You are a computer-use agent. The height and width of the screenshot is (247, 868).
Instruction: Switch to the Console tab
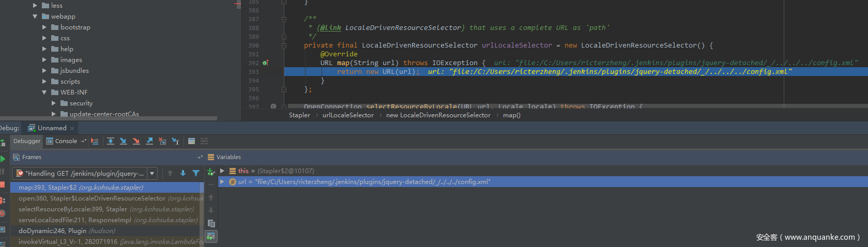[66, 141]
